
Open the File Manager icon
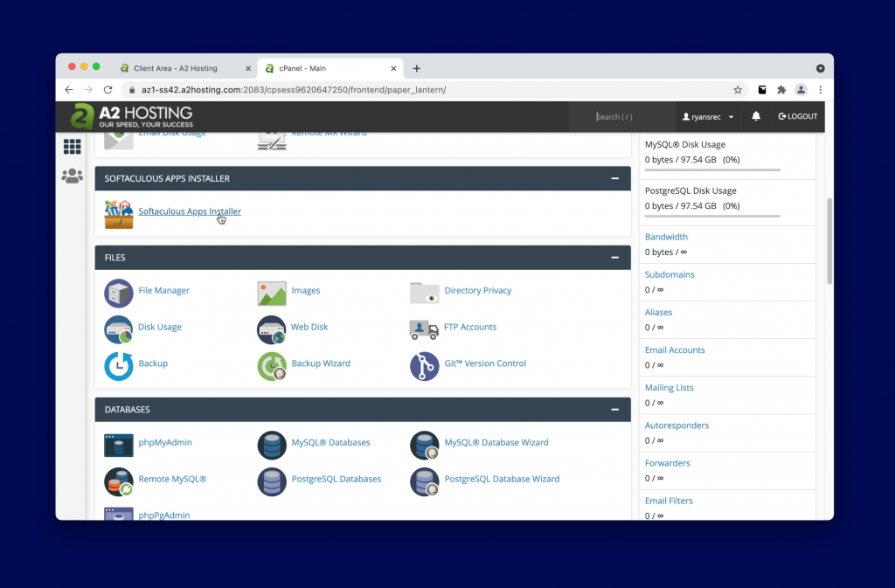(x=119, y=292)
